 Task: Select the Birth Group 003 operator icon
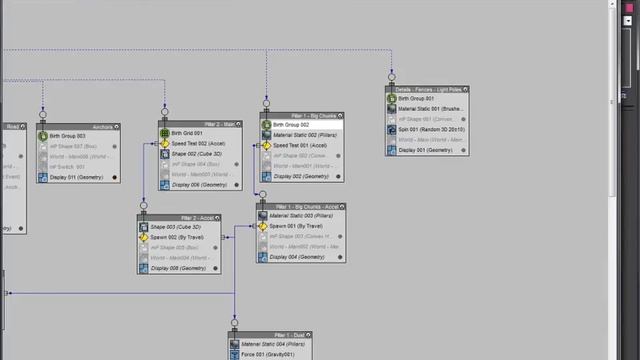tap(43, 136)
